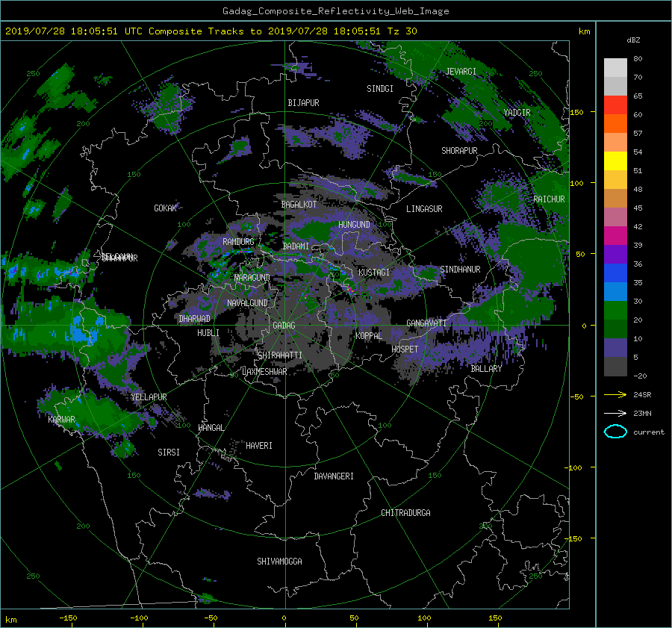Click the HOSPET city label
672x628 pixels.
(x=405, y=349)
